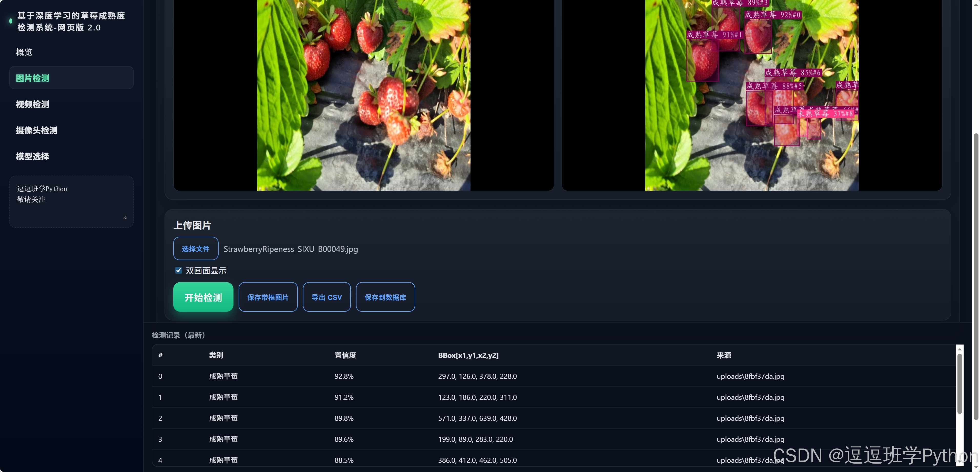Click the 选择文件 button
This screenshot has height=472, width=980.
coord(196,249)
